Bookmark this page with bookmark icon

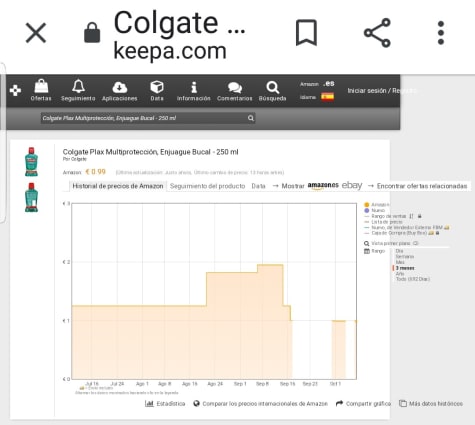point(306,33)
